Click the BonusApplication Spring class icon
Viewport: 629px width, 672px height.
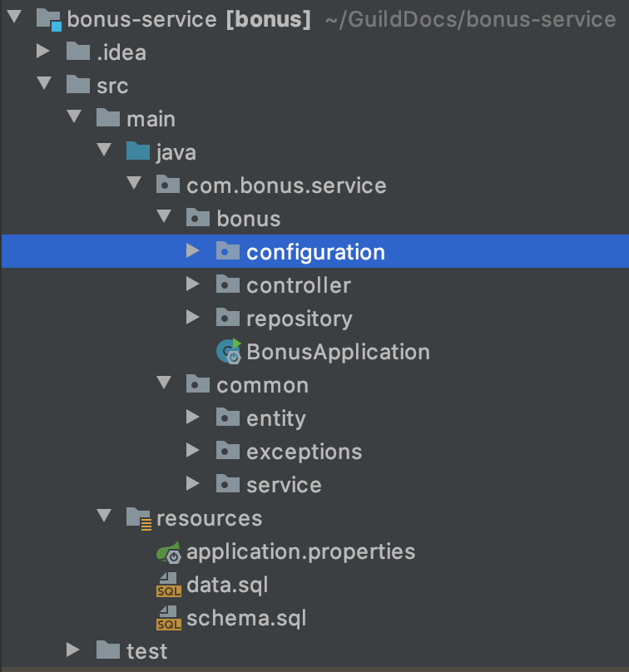(x=228, y=352)
